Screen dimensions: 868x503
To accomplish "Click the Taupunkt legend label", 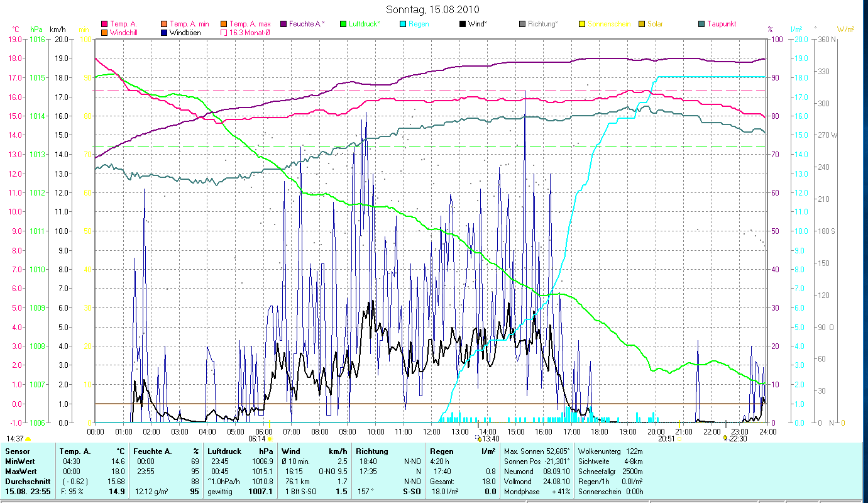I will [721, 24].
